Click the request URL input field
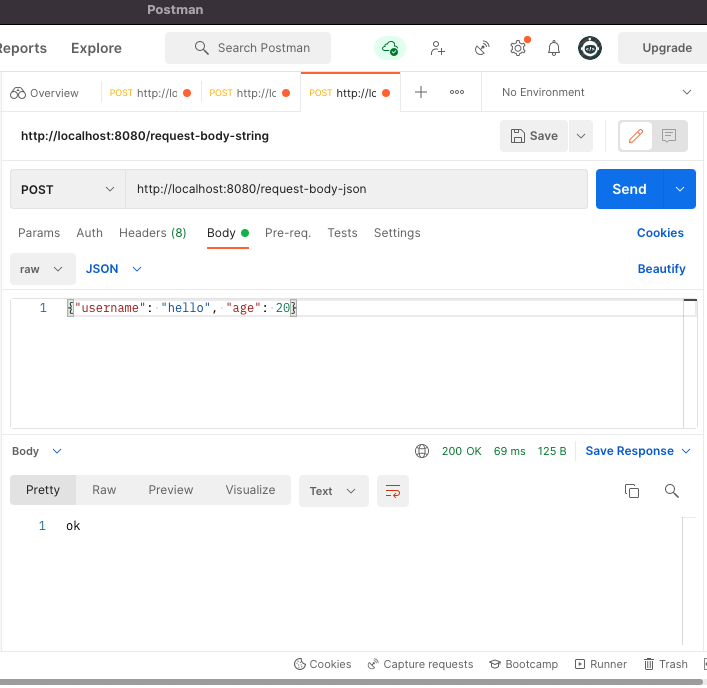707x688 pixels. pos(356,189)
